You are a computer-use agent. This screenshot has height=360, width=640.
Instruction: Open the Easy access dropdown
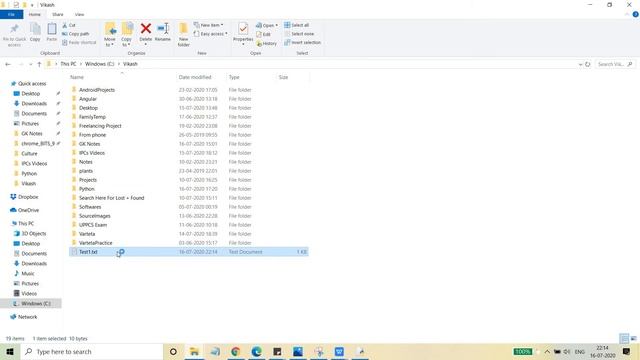coord(211,34)
